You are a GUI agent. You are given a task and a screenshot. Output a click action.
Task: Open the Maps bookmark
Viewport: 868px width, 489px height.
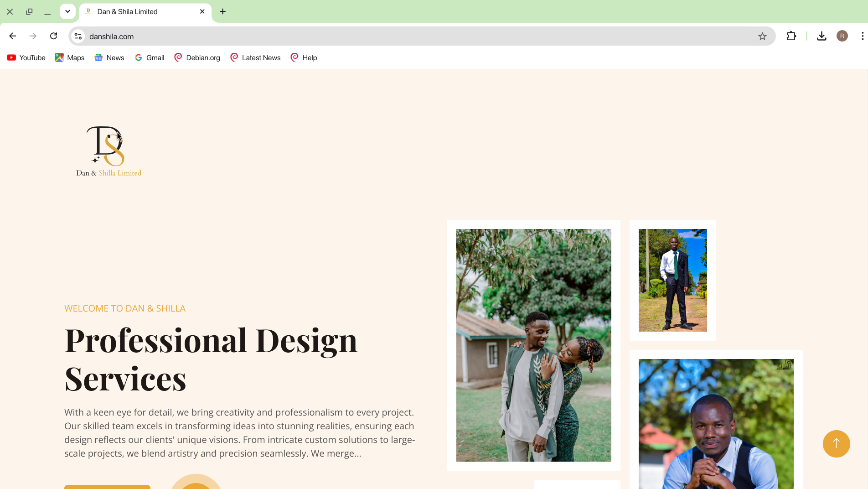coord(69,57)
